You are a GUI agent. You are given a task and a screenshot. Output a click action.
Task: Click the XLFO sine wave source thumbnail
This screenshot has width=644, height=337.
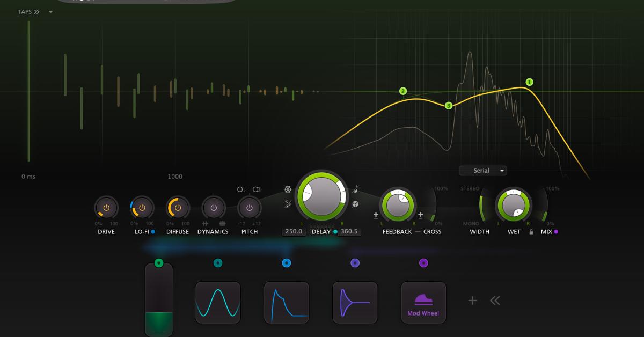[218, 302]
